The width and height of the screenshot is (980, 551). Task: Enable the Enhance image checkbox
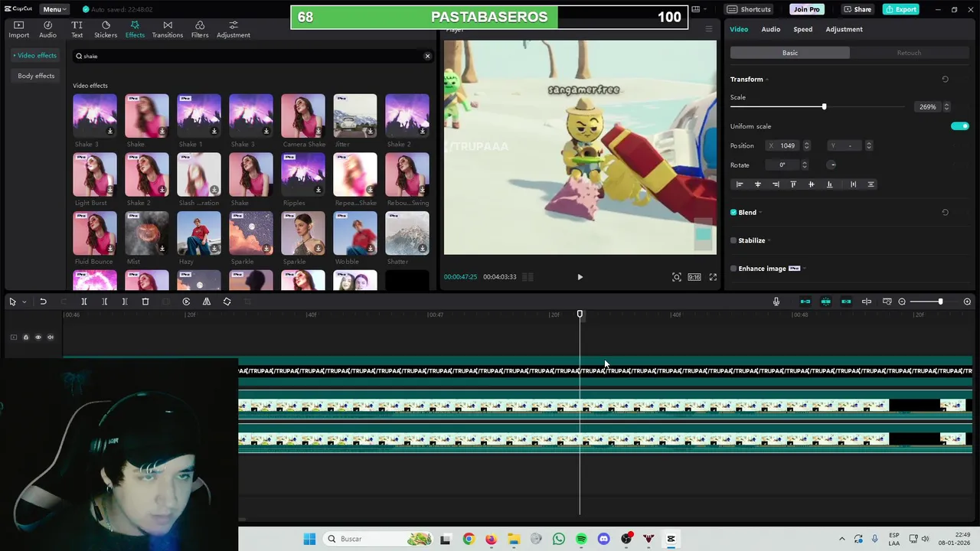tap(733, 269)
